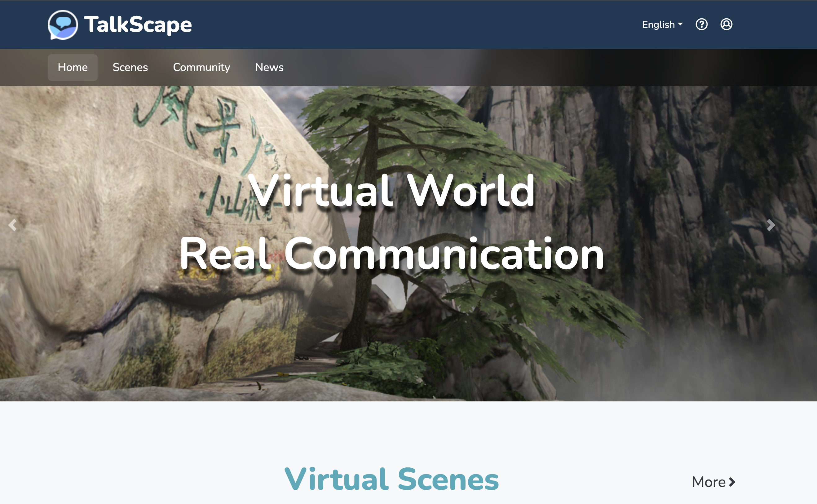Screen dimensions: 817x504
Task: Click the chevron beside More
Action: (732, 482)
